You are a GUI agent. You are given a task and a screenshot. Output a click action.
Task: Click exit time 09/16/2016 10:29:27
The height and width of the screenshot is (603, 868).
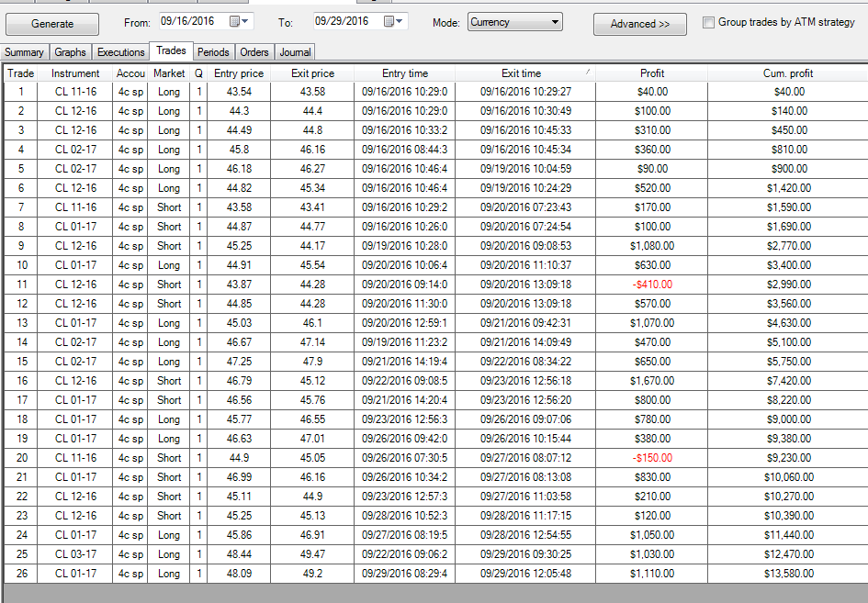pyautogui.click(x=525, y=92)
